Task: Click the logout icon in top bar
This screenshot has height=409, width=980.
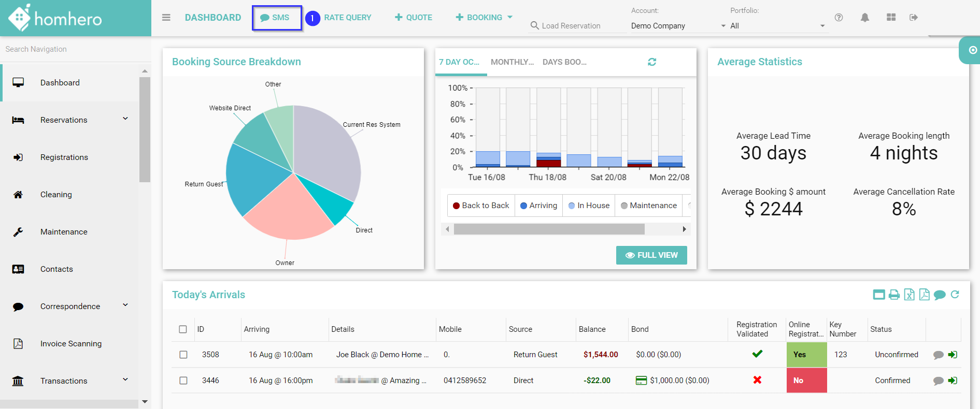Action: point(914,18)
